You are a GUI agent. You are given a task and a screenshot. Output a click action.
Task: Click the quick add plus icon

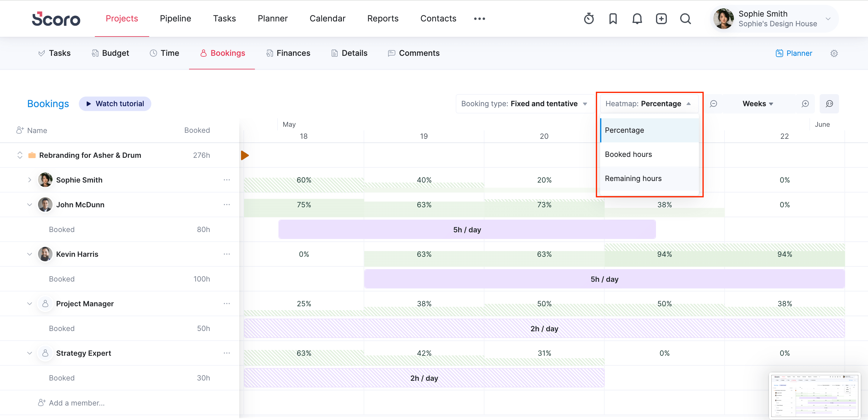661,18
